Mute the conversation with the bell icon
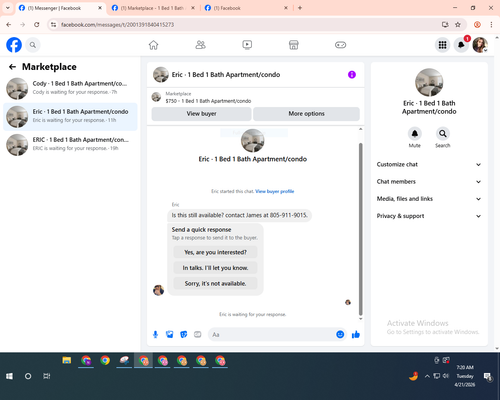This screenshot has height=400, width=500. [415, 134]
